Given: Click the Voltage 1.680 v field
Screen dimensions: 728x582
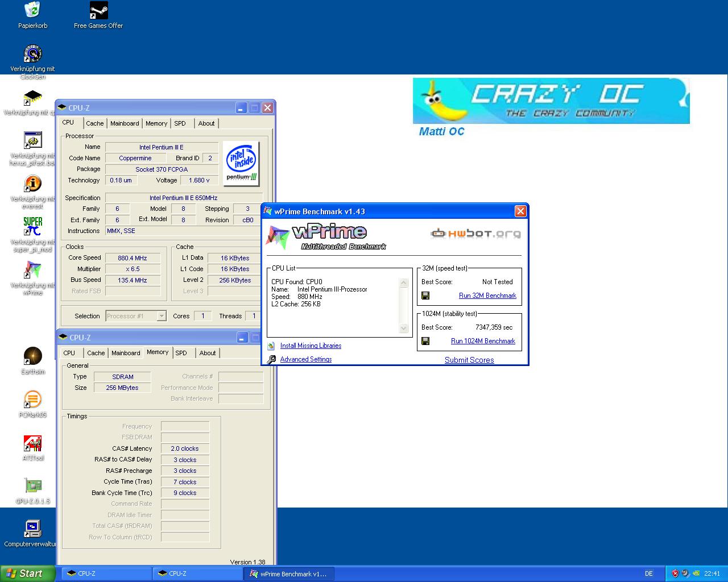Looking at the screenshot, I should (199, 180).
